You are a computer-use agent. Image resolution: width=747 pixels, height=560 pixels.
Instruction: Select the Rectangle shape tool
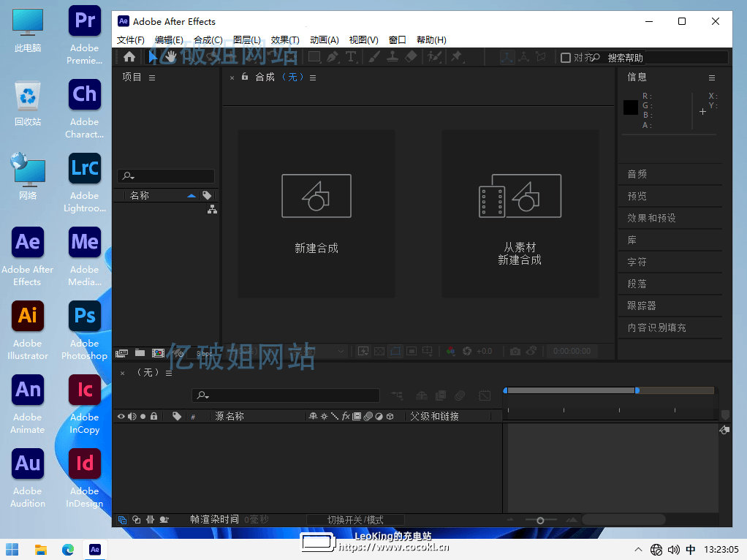(314, 57)
